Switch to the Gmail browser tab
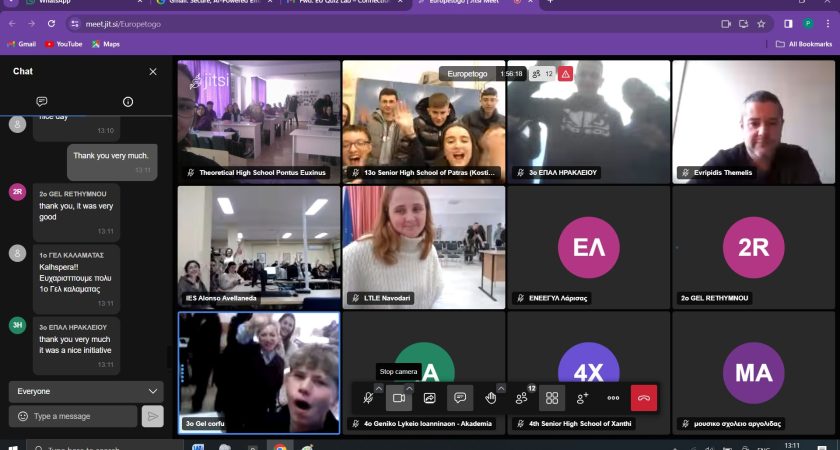The height and width of the screenshot is (450, 840). [214, 3]
